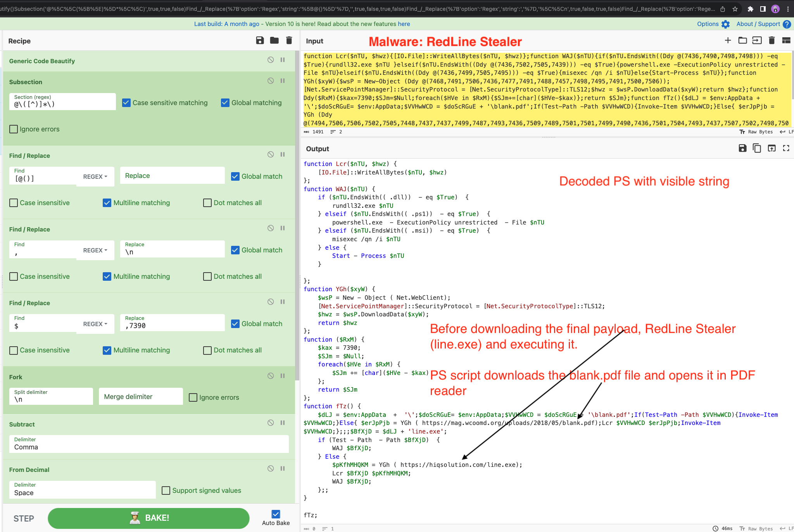Add a new input tab

(728, 40)
